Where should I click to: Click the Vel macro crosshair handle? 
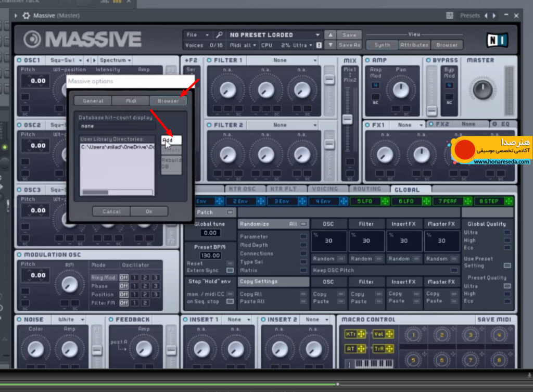click(x=389, y=334)
